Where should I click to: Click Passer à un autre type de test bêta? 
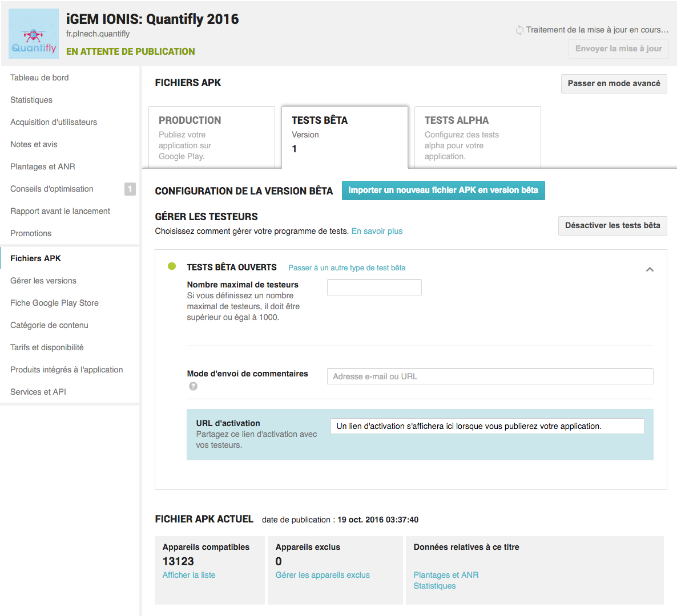click(347, 268)
